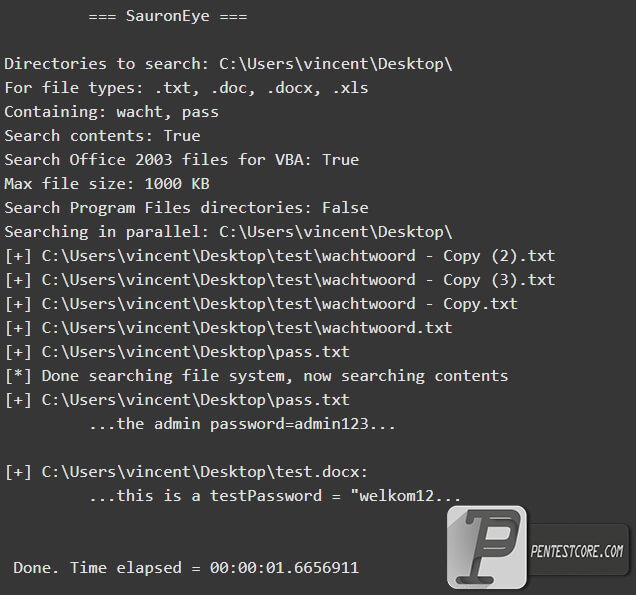
Task: Click the wachtwoord - Copy (3).txt path
Action: point(279,280)
